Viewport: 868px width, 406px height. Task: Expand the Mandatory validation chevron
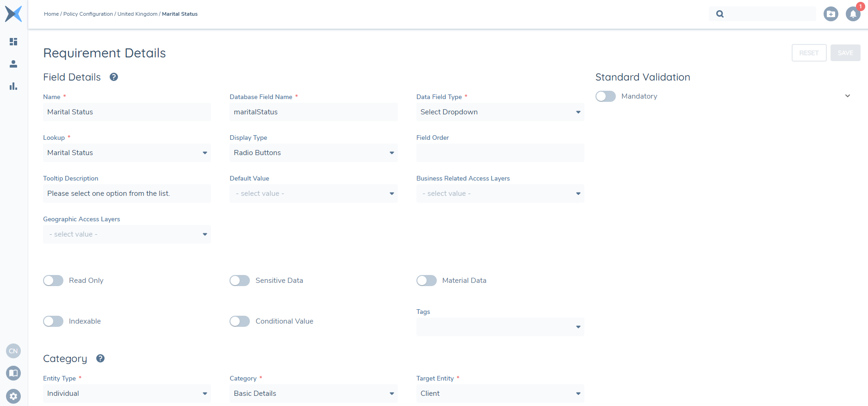[x=848, y=96]
